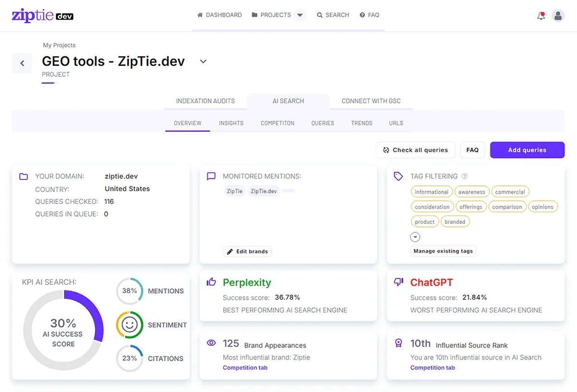Click the pencil icon in Edit brands

pos(230,252)
